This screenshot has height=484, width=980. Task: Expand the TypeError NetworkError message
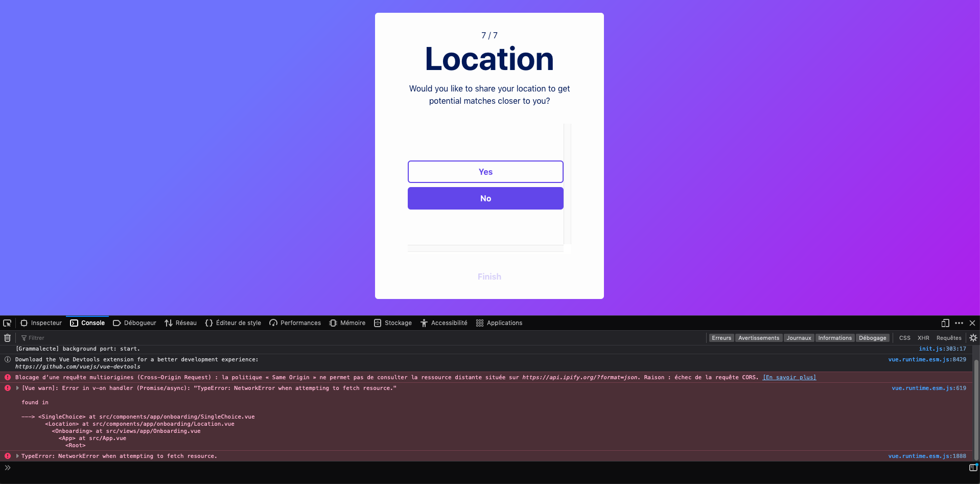pyautogui.click(x=17, y=456)
